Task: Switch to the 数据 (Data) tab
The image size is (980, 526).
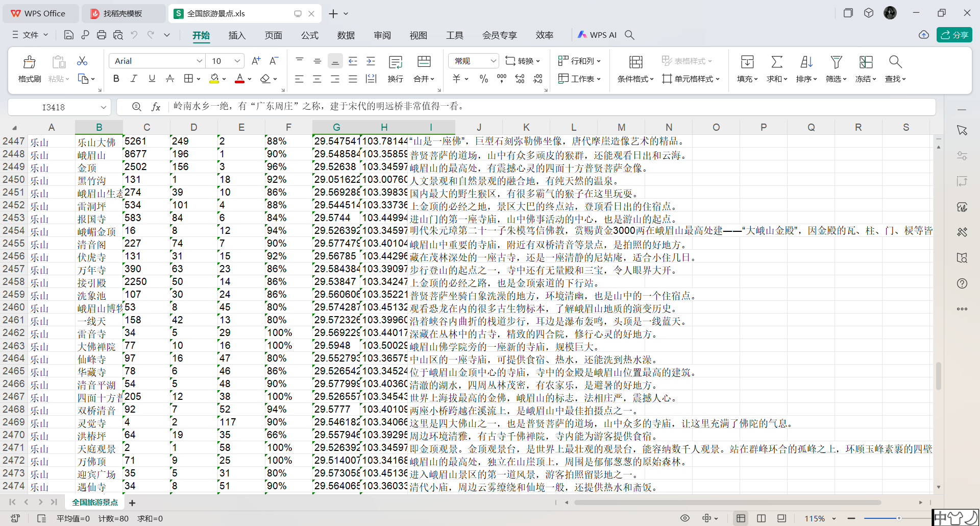Action: (346, 35)
